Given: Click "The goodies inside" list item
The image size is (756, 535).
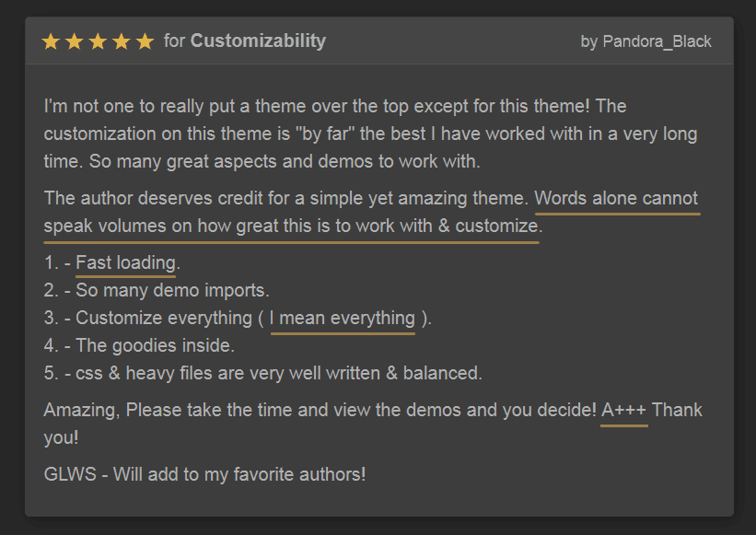Looking at the screenshot, I should point(155,346).
